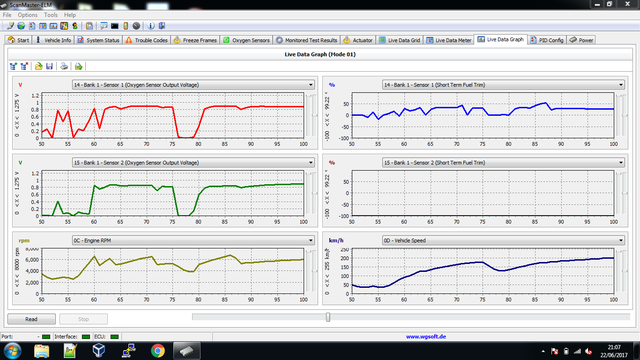
Task: Click the person figure toolbar icon
Action: tap(75, 26)
